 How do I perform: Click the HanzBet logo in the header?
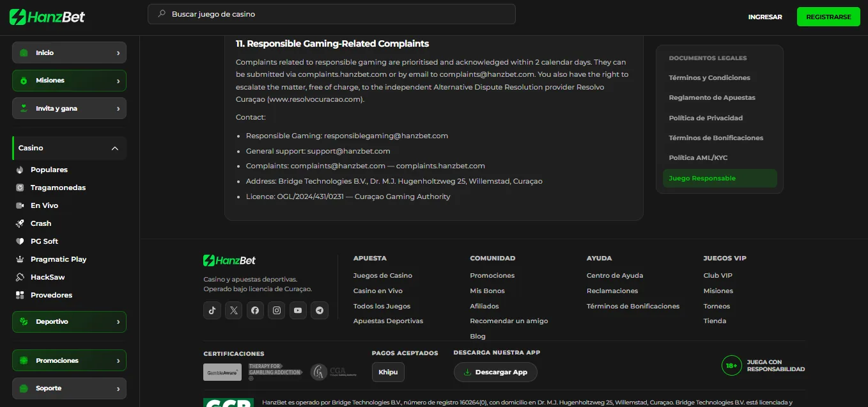pos(47,17)
